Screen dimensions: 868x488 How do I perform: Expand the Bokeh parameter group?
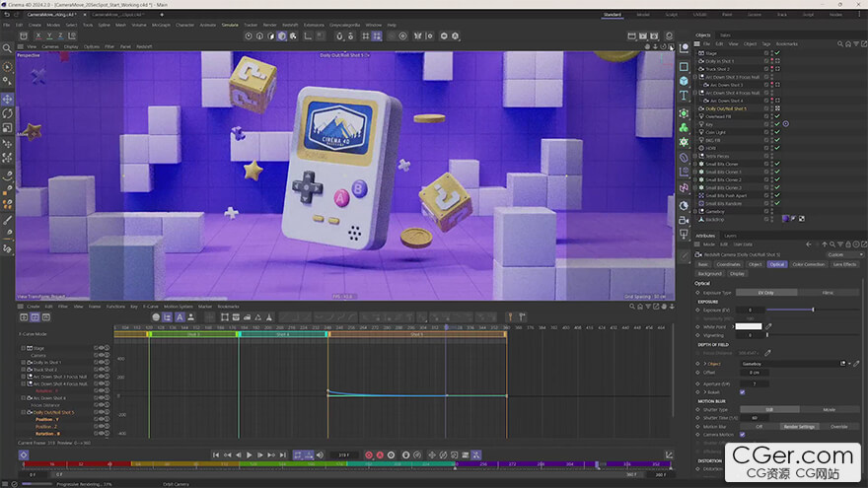coord(704,392)
